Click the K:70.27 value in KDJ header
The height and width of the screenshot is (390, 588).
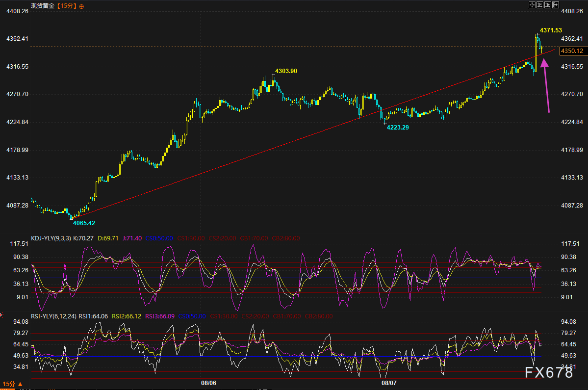click(x=83, y=238)
